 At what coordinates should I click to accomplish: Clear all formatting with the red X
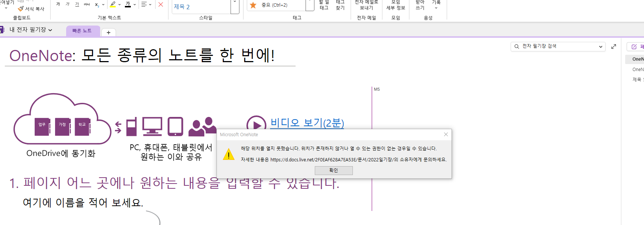(x=161, y=4)
